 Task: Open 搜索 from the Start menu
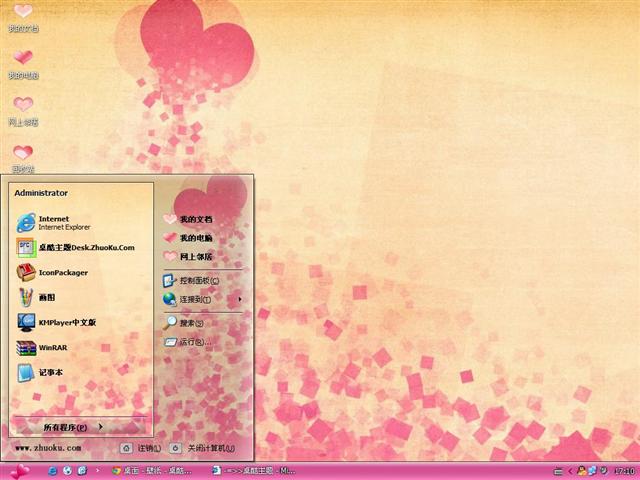(x=190, y=323)
